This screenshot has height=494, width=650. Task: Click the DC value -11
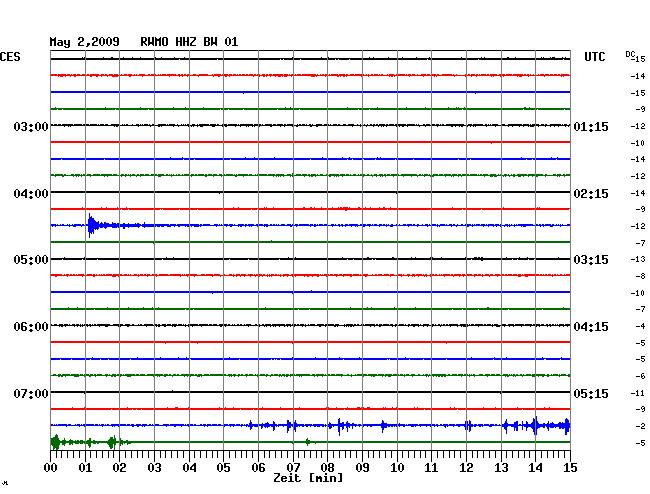(x=638, y=393)
